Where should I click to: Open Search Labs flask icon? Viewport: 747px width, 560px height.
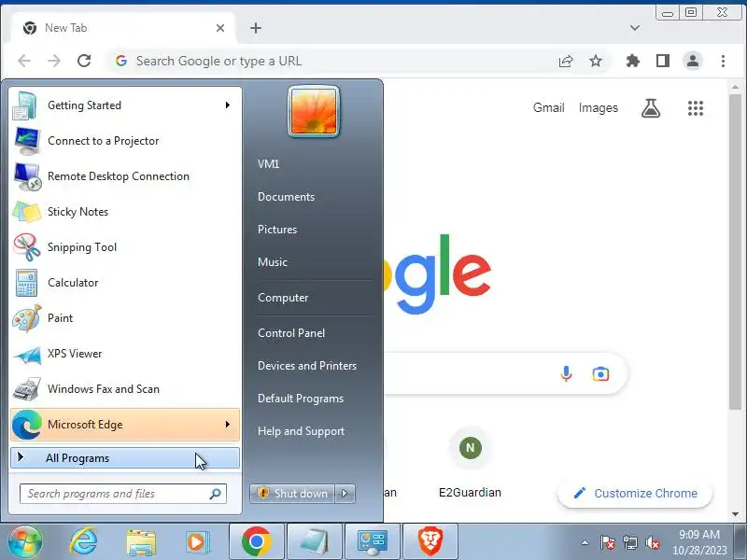651,108
